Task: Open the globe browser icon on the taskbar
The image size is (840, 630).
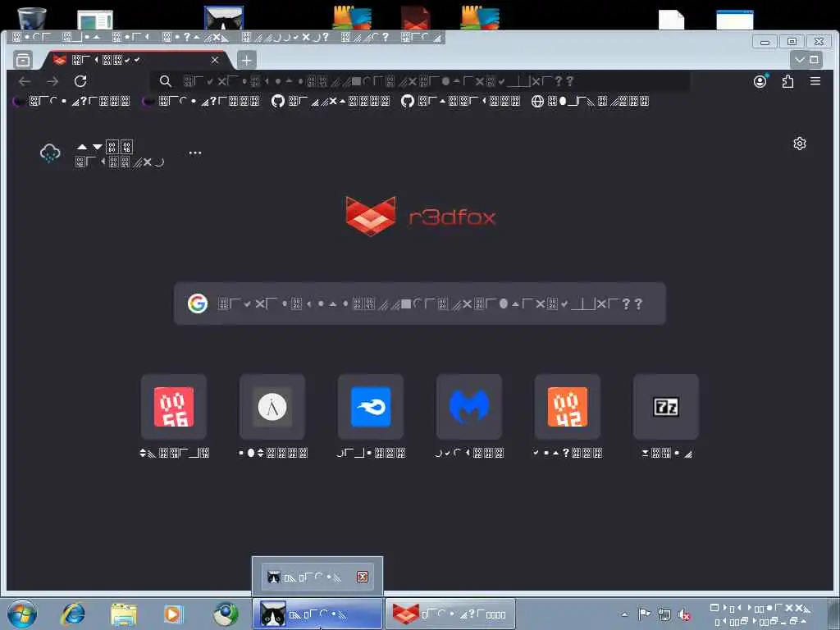Action: pos(226,614)
